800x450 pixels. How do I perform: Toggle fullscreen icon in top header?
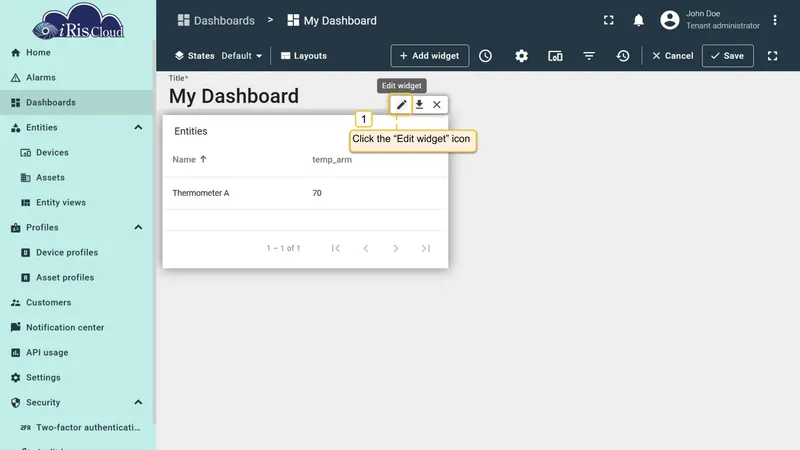[x=609, y=20]
